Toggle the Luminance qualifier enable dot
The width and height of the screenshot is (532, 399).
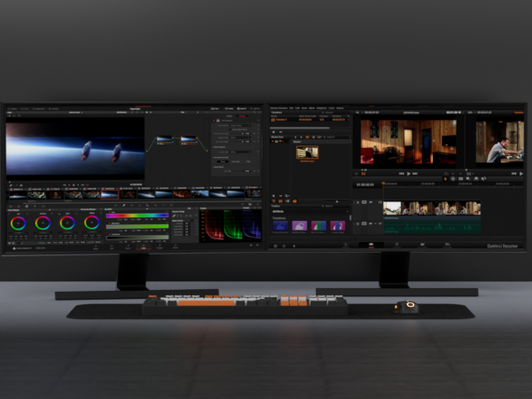109,234
